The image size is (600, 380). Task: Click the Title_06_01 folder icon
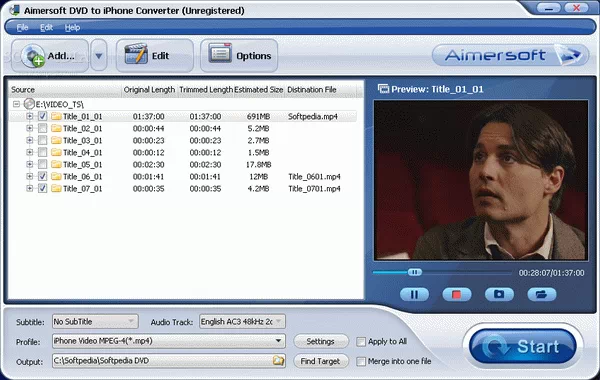click(56, 176)
